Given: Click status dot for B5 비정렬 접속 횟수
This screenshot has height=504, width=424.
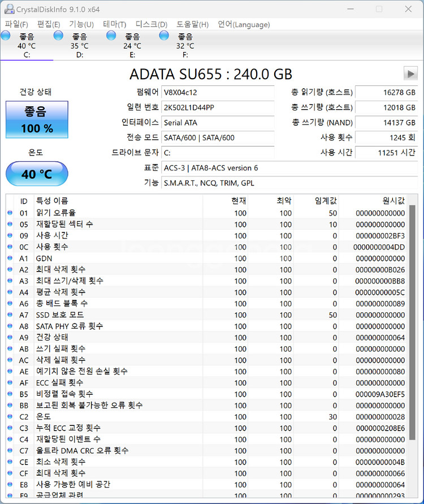Looking at the screenshot, I should 10,394.
